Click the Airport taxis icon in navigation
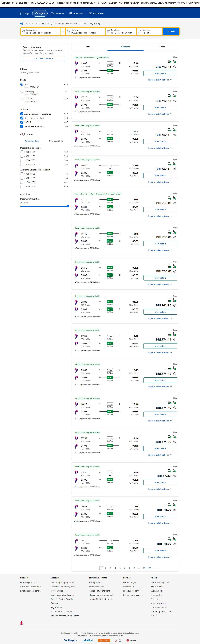 tap(90, 13)
